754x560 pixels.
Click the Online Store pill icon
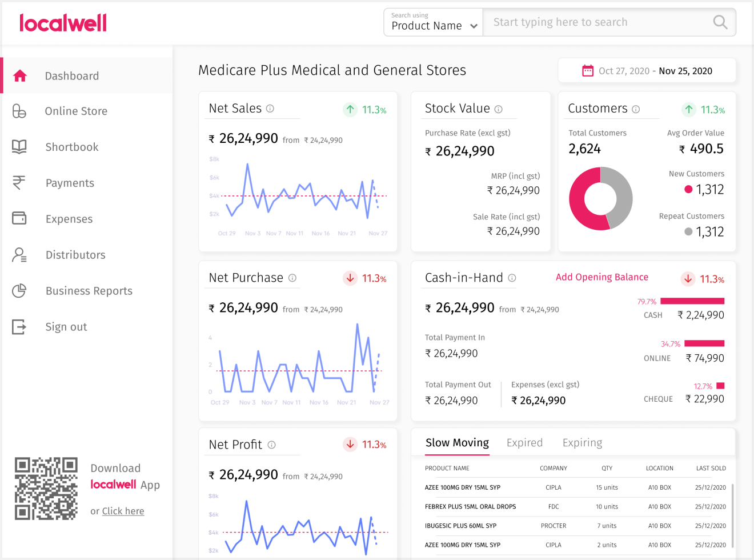pos(19,111)
